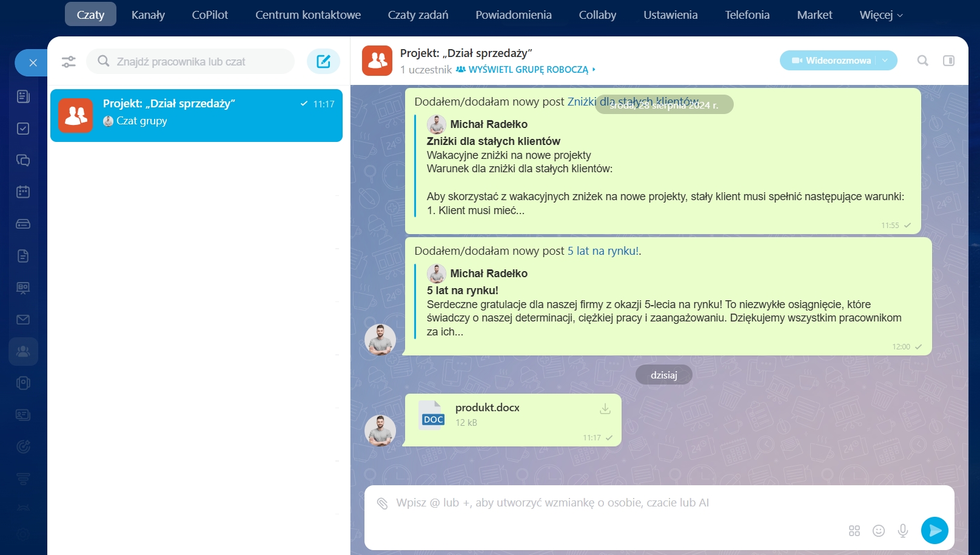This screenshot has width=980, height=555.
Task: Open the contact card icon in the sidebar
Action: click(x=23, y=415)
